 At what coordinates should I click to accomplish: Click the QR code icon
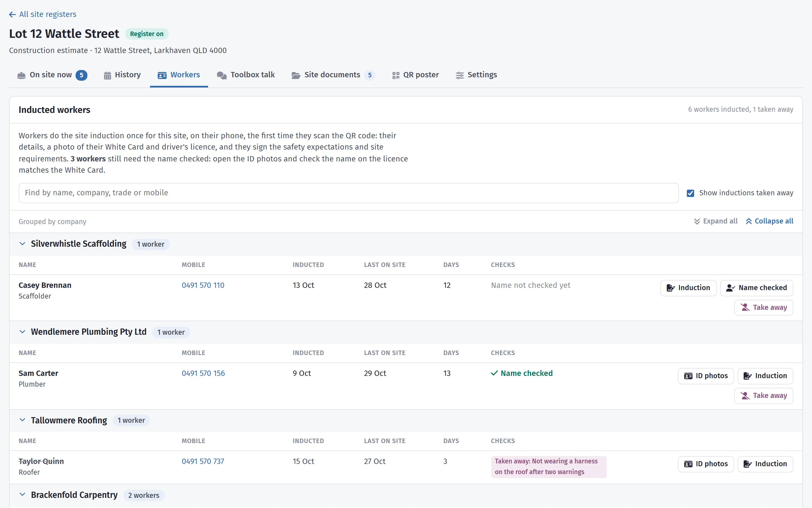(x=396, y=75)
